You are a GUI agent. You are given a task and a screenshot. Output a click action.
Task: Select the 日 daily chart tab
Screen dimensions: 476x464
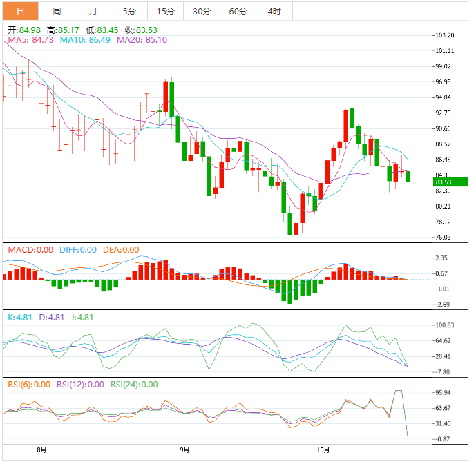(x=20, y=11)
